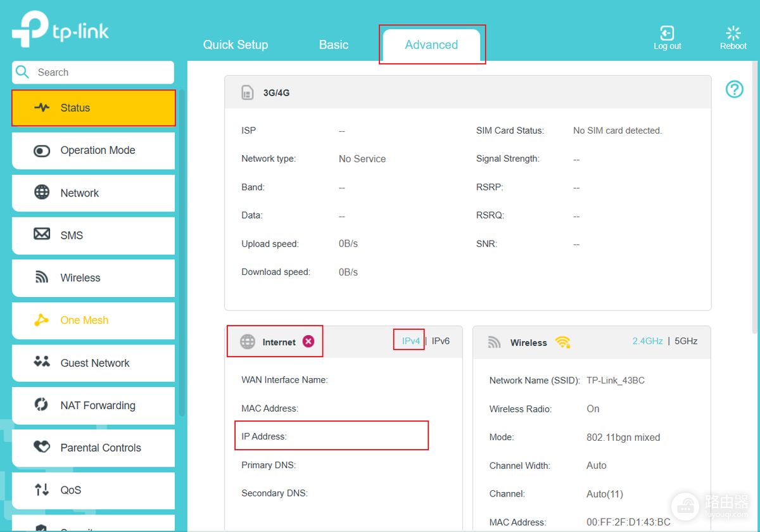Open the Guest Network menu
760x532 pixels.
point(93,363)
